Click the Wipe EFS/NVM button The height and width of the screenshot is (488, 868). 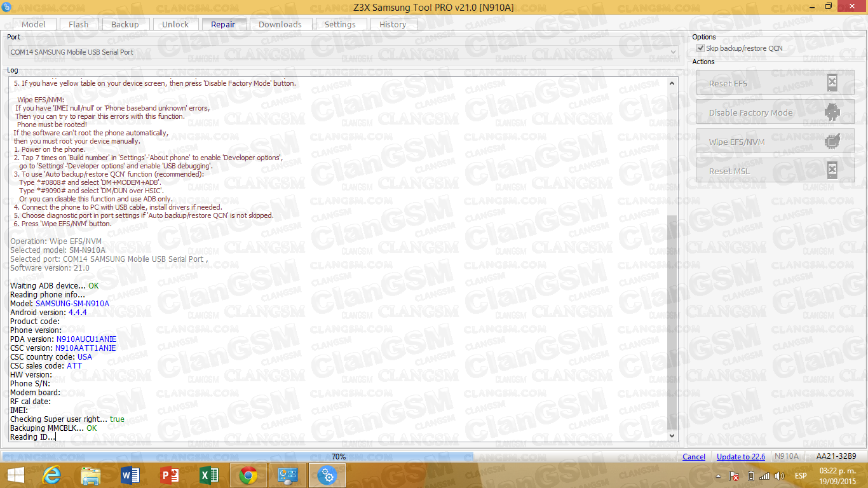775,142
